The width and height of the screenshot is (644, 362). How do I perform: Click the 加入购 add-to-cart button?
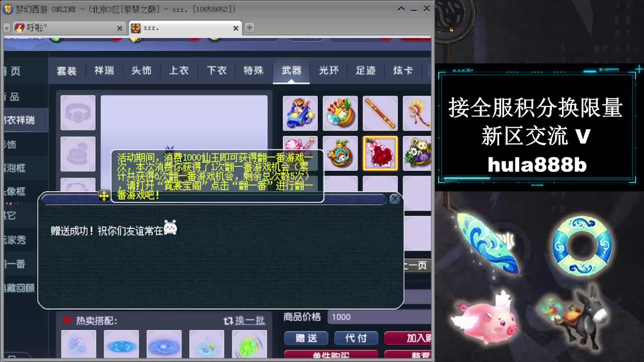(x=408, y=338)
